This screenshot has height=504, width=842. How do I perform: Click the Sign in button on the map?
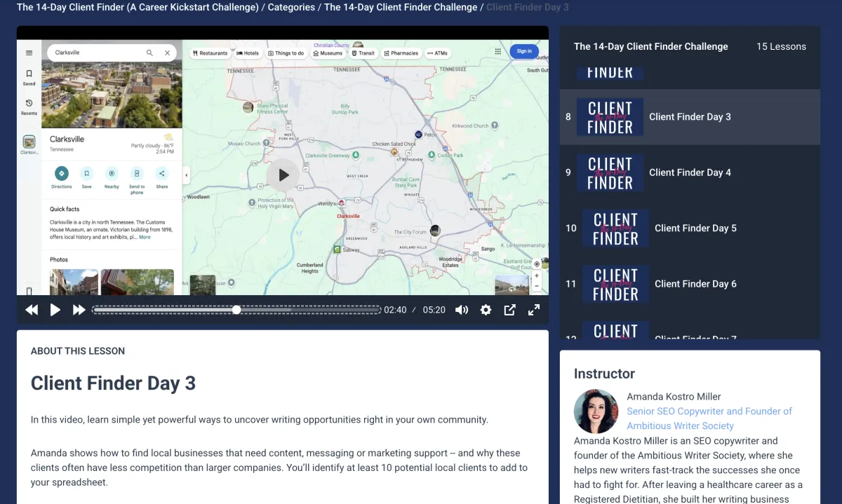(524, 51)
